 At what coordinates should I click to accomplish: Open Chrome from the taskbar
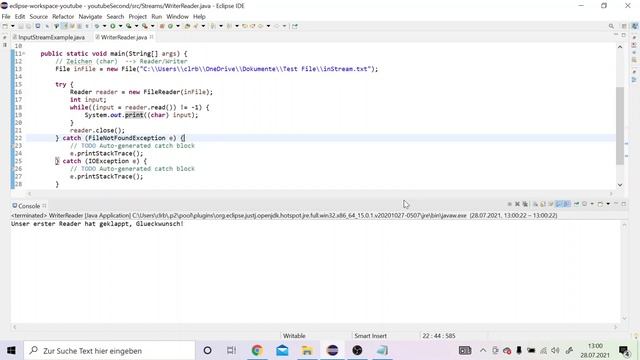pos(257,351)
